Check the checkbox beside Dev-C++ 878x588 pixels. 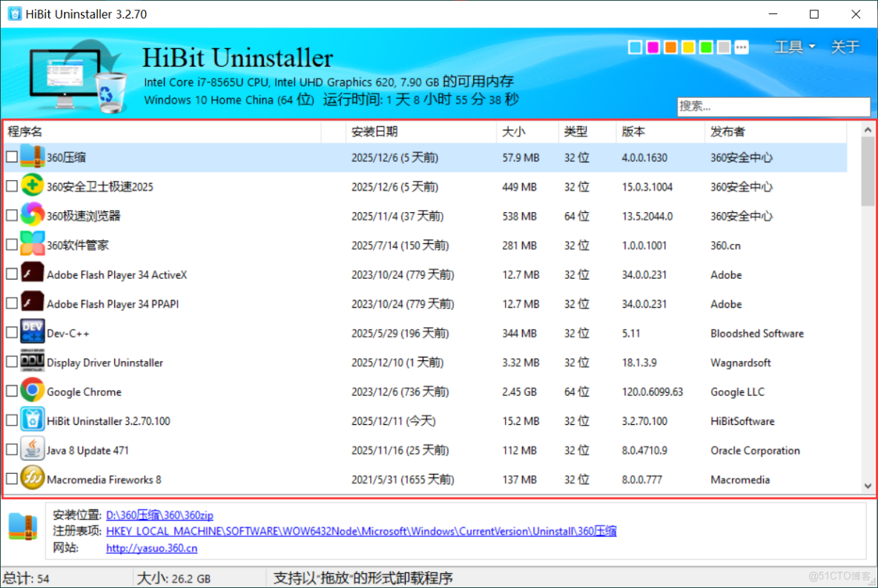[12, 333]
